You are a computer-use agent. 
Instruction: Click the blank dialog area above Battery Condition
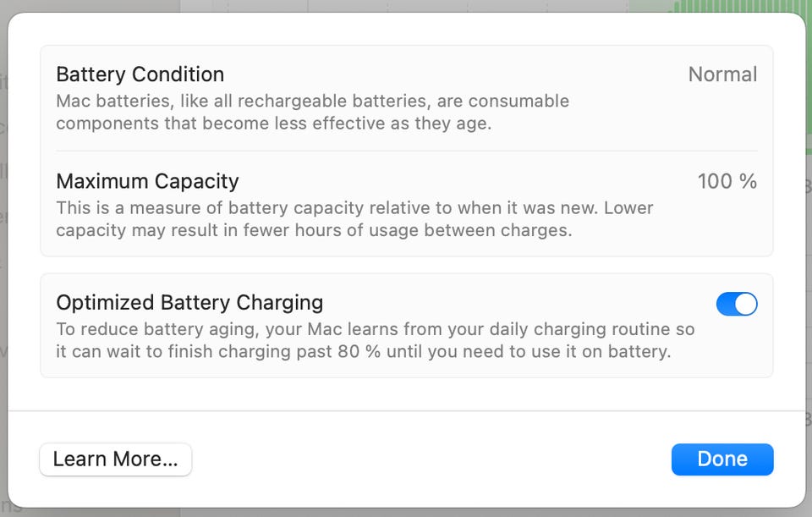click(406, 30)
